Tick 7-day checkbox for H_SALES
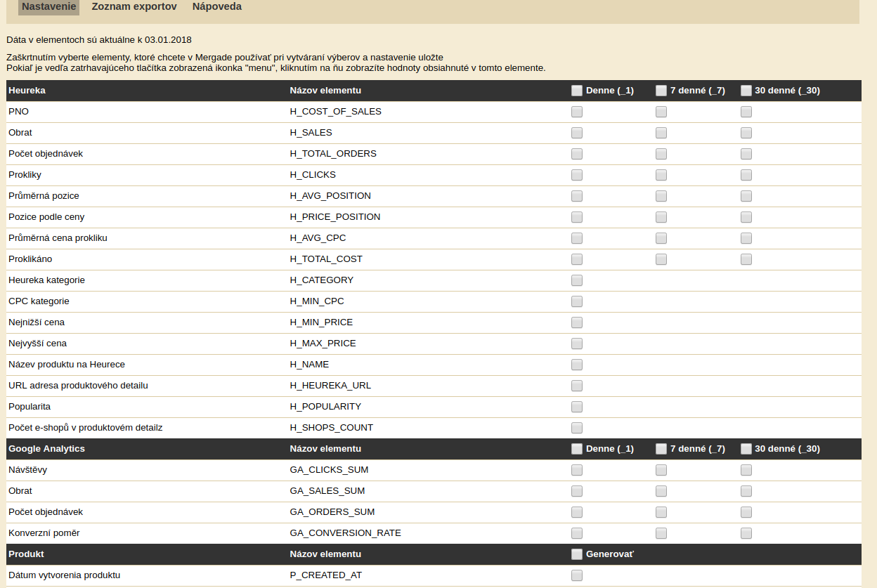The image size is (877, 588). pyautogui.click(x=661, y=133)
